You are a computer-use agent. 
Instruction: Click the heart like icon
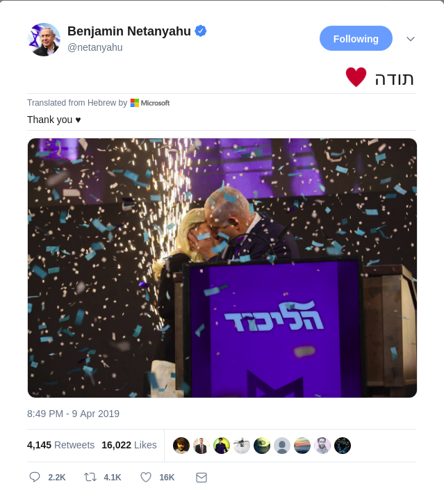(x=146, y=477)
